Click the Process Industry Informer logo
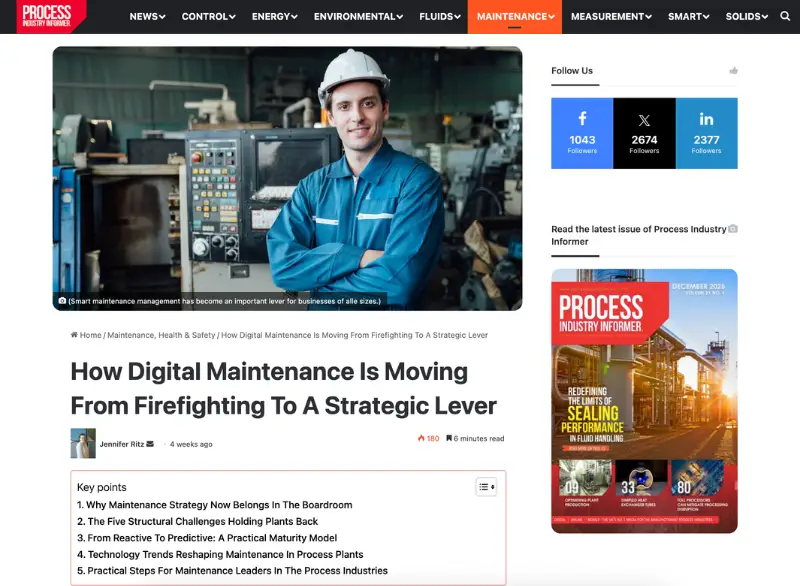Screen dimensions: 800x586 click(x=49, y=16)
